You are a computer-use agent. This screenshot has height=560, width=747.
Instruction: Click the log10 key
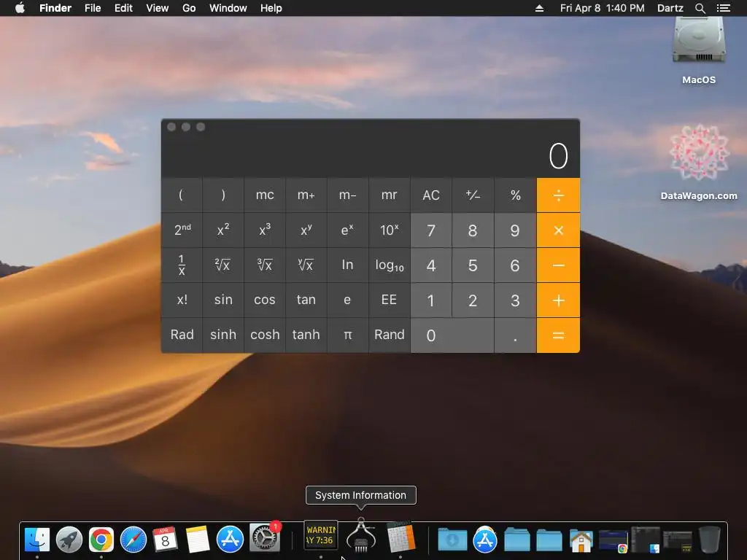[390, 265]
